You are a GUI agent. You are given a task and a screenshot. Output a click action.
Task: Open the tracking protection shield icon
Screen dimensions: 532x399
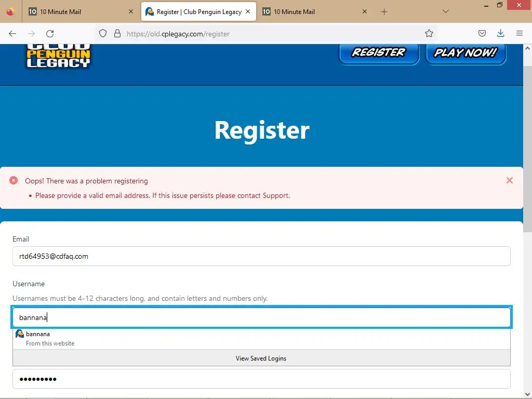click(103, 33)
